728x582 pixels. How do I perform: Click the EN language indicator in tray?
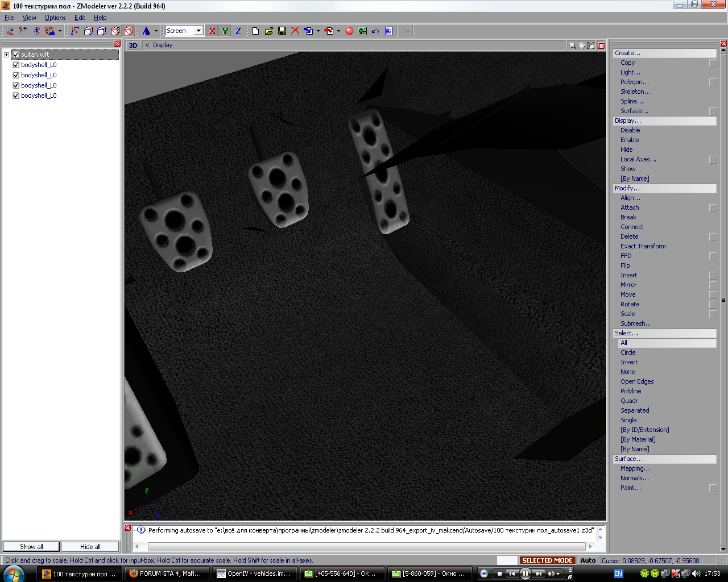click(618, 574)
